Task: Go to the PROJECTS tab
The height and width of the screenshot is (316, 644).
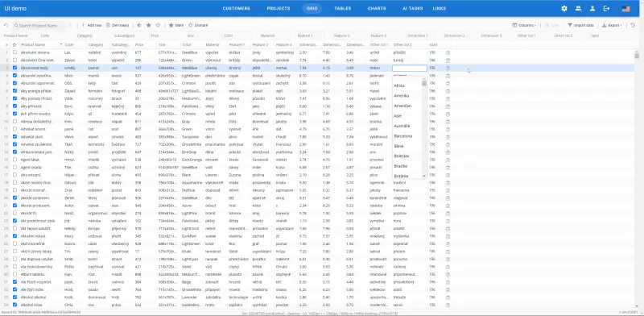Action: tap(279, 8)
